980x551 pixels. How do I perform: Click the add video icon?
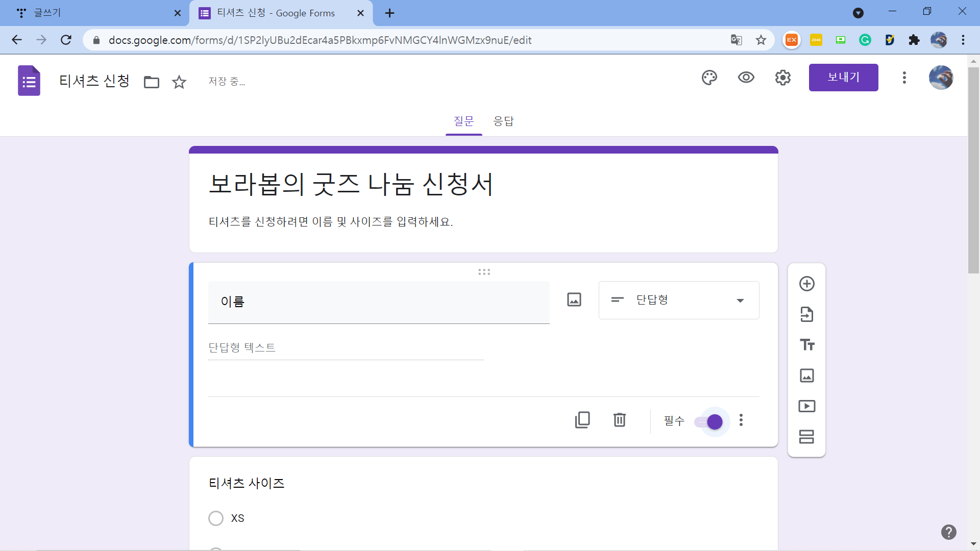(x=806, y=406)
